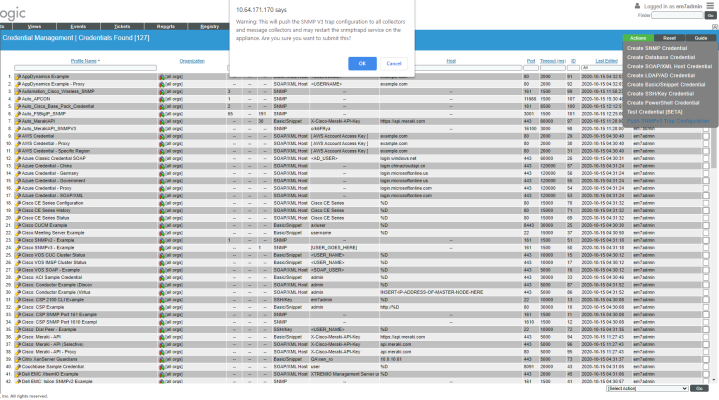Image resolution: width=719 pixels, height=400 pixels.
Task: Tick the checkbox for Azure Classic Credential SOAP row
Action: (706, 158)
